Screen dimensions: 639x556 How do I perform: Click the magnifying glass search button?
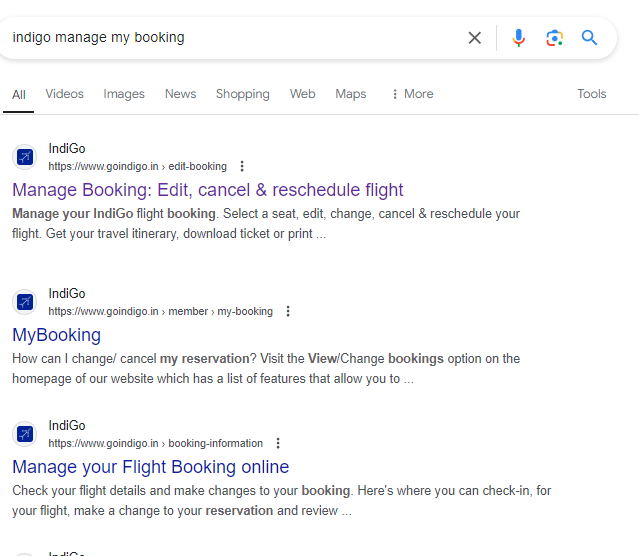click(589, 38)
